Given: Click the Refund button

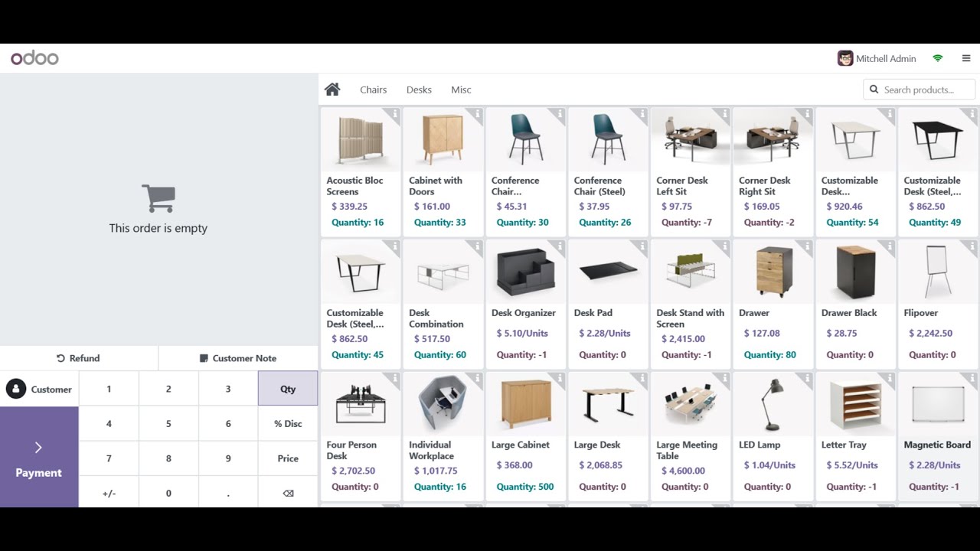Looking at the screenshot, I should (x=79, y=358).
